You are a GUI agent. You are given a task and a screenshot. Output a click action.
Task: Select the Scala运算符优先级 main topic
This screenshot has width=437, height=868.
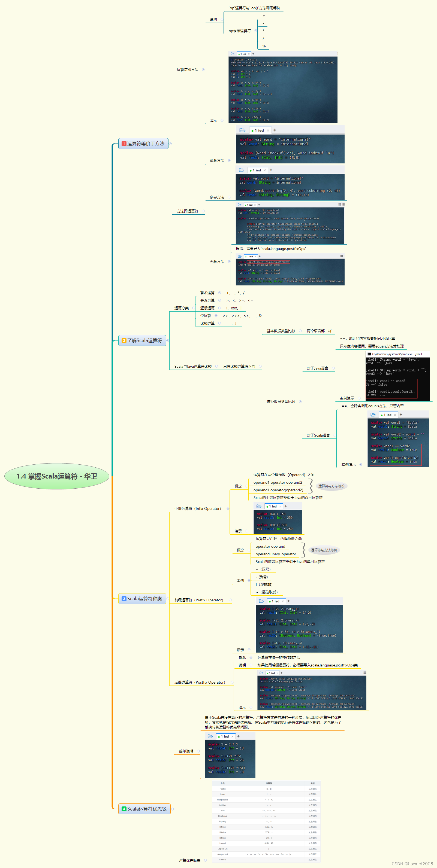pos(144,809)
